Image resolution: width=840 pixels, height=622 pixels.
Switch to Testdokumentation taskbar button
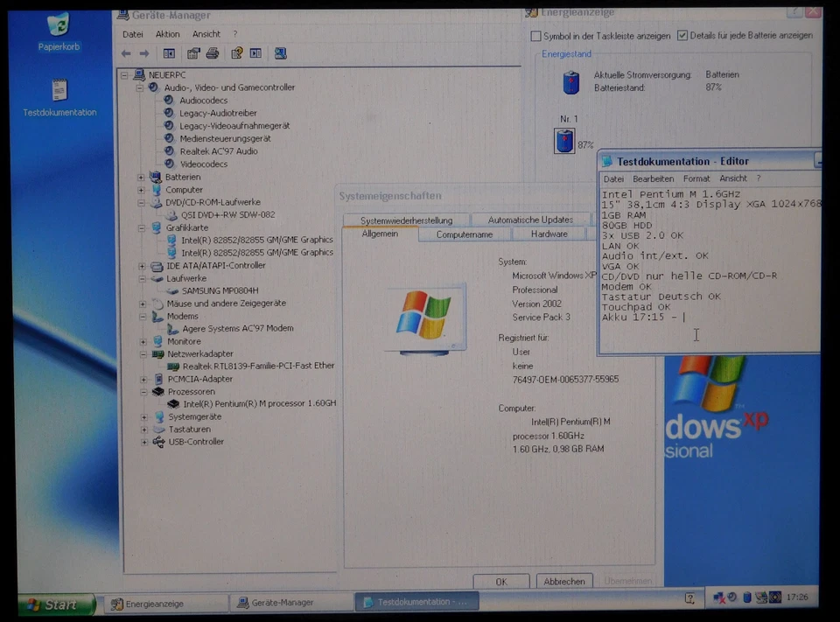click(416, 602)
